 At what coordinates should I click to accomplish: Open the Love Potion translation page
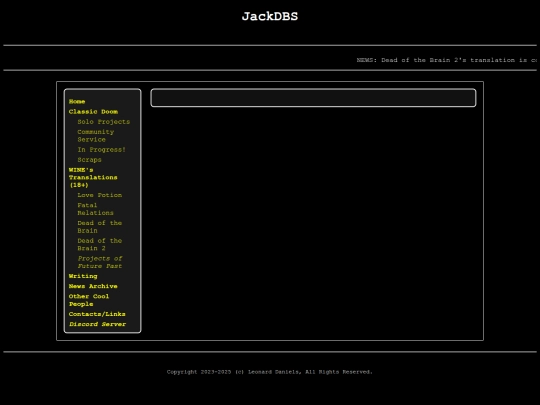pos(100,195)
